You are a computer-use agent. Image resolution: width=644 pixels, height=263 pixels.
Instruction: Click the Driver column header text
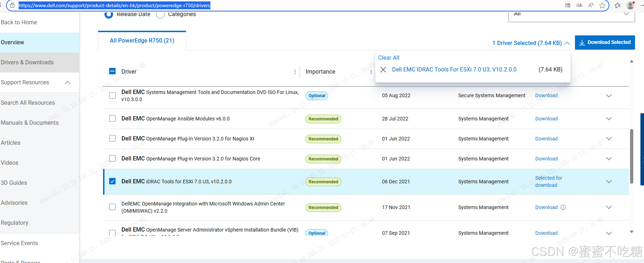click(x=129, y=72)
